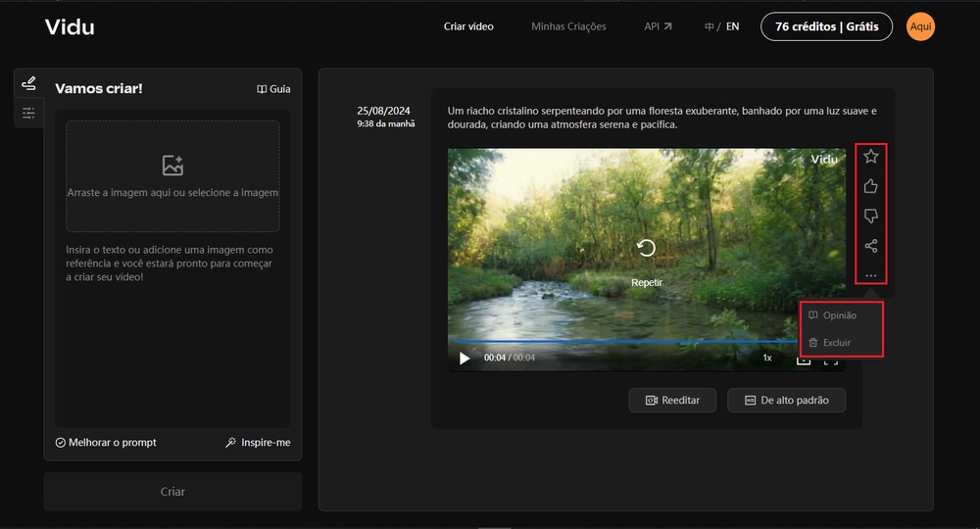Click Repetir replay icon on video
This screenshot has height=529, width=980.
646,249
